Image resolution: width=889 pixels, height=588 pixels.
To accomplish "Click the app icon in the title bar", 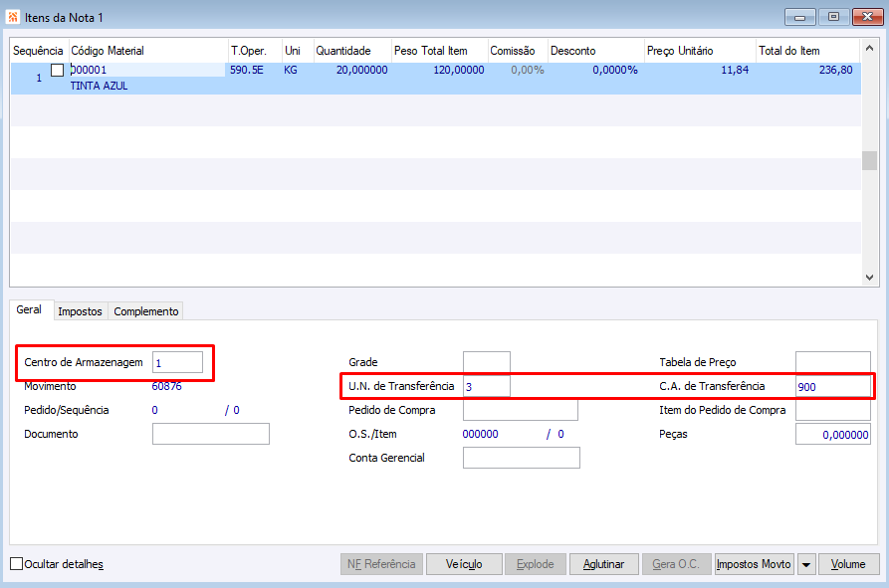I will [13, 17].
